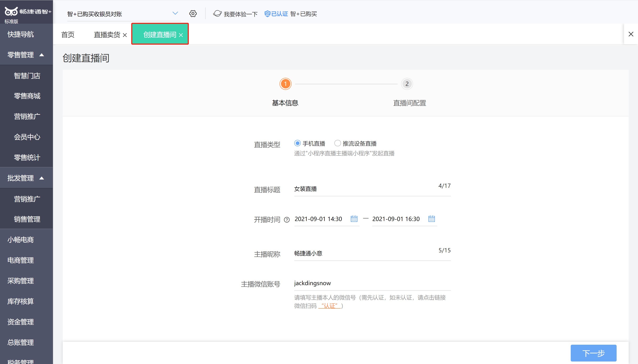The width and height of the screenshot is (638, 364).
Task: Click the settings gear icon in header
Action: [x=193, y=13]
